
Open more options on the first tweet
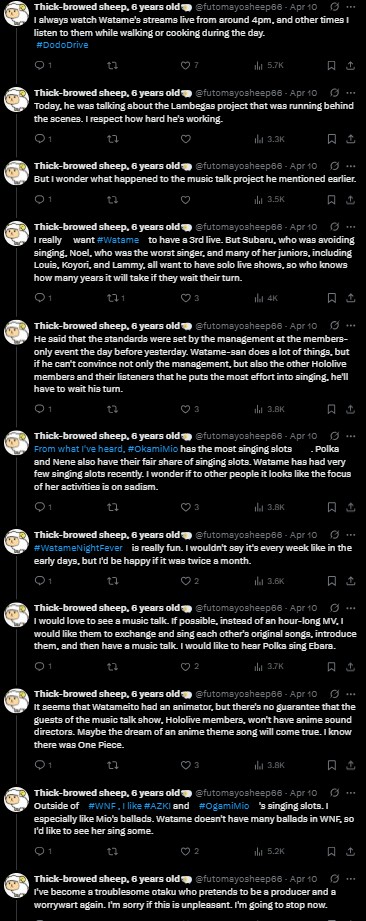coord(351,7)
